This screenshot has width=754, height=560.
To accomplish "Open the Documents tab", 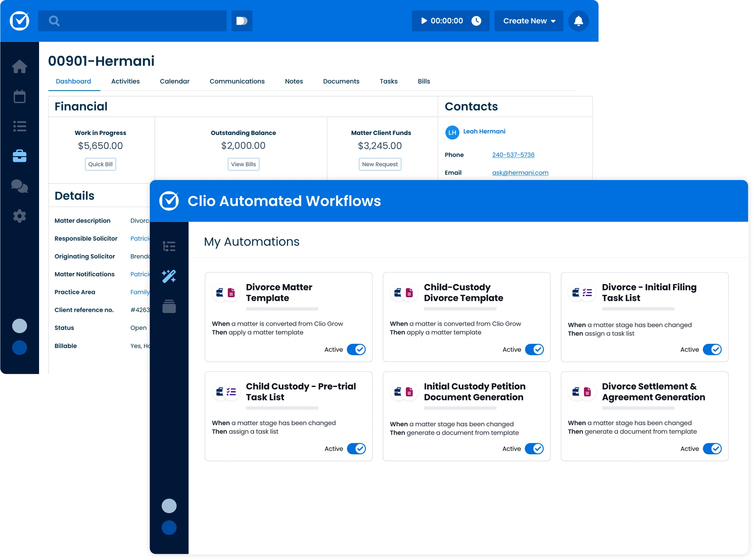I will (341, 81).
